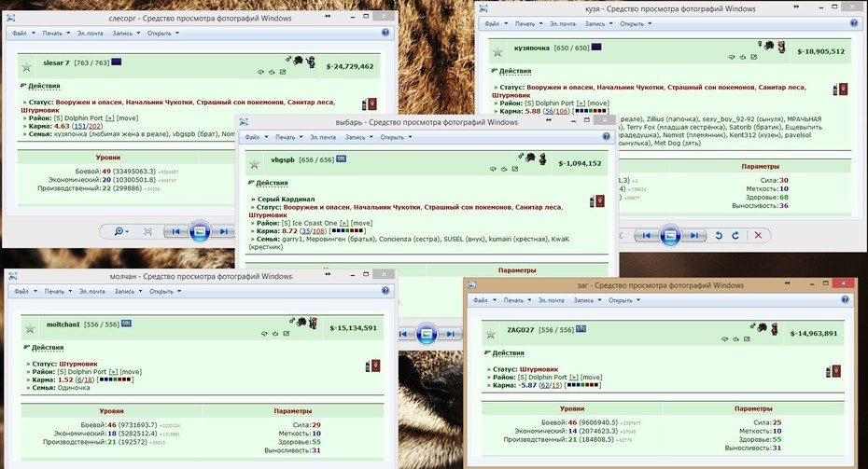868x469 pixels.
Task: Open the Печать menu in the кузя window
Action: pyautogui.click(x=528, y=24)
